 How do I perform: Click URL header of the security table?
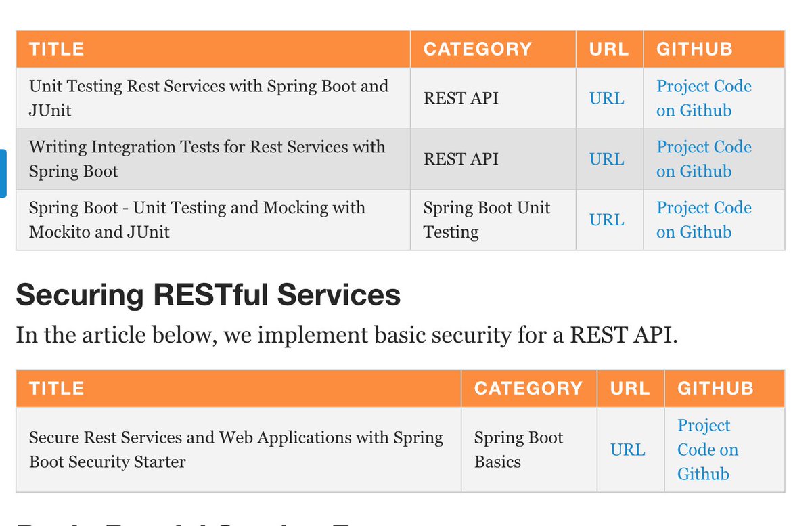click(630, 388)
